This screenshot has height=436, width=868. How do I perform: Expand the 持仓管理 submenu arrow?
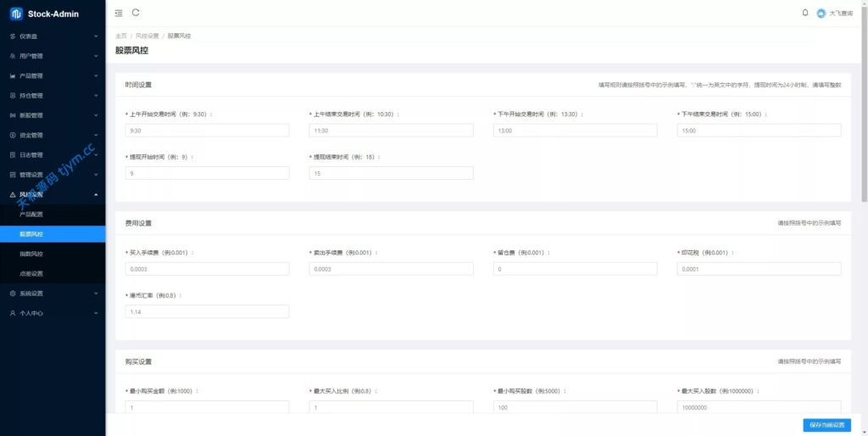(96, 96)
